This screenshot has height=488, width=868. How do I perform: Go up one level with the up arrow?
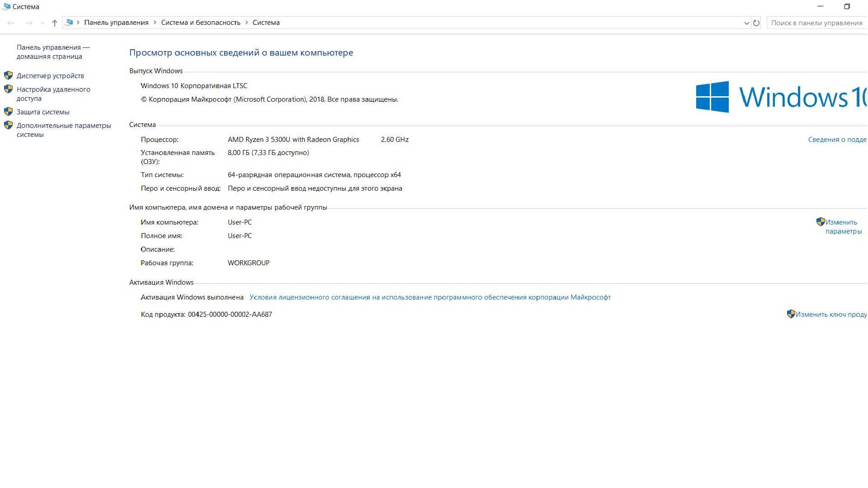pos(54,23)
